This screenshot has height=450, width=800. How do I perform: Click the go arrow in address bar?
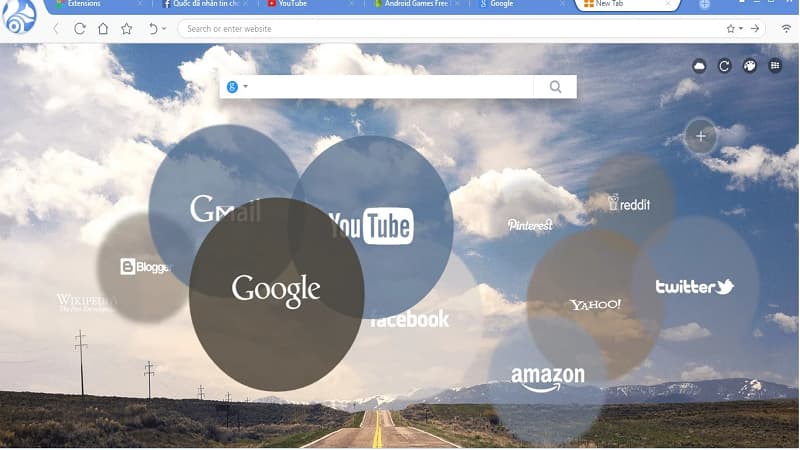[x=755, y=29]
